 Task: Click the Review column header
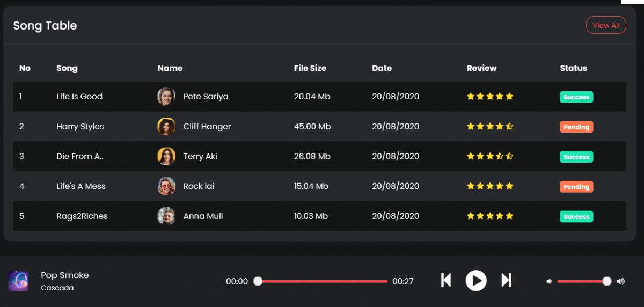coord(481,68)
